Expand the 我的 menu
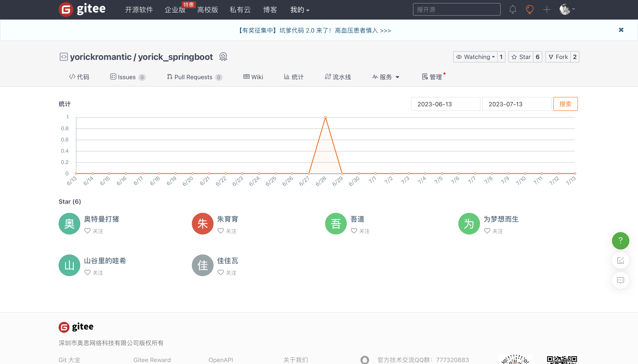The width and height of the screenshot is (638, 364). 300,10
